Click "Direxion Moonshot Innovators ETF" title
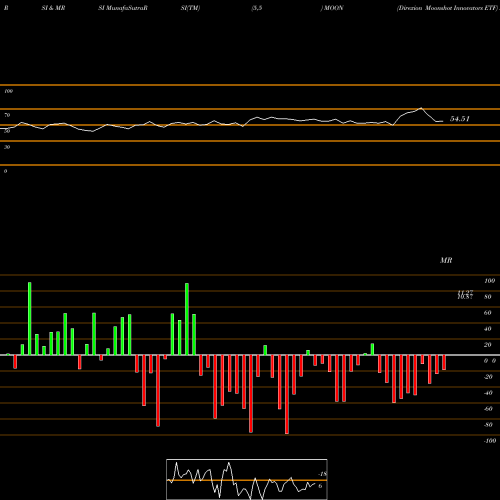500x500 pixels. [447, 8]
